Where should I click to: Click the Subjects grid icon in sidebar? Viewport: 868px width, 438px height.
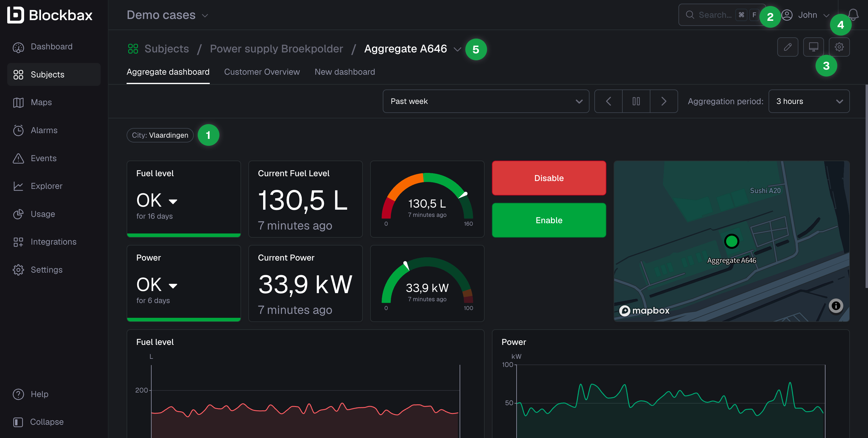click(x=18, y=74)
